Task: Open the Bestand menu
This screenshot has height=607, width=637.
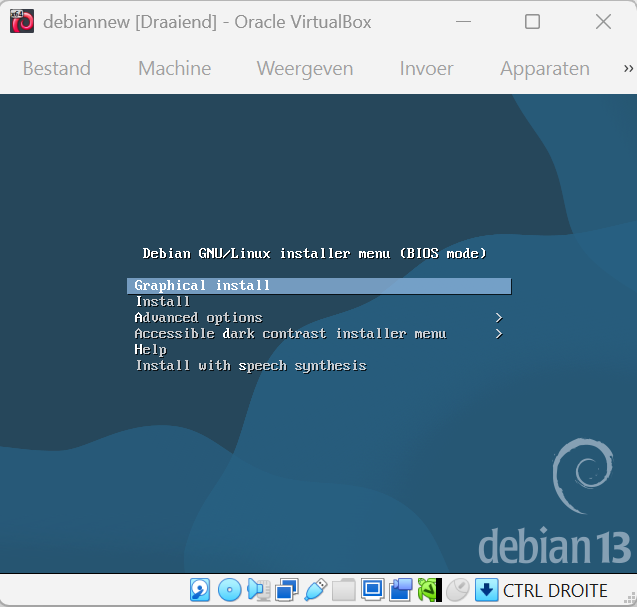Action: 56,68
